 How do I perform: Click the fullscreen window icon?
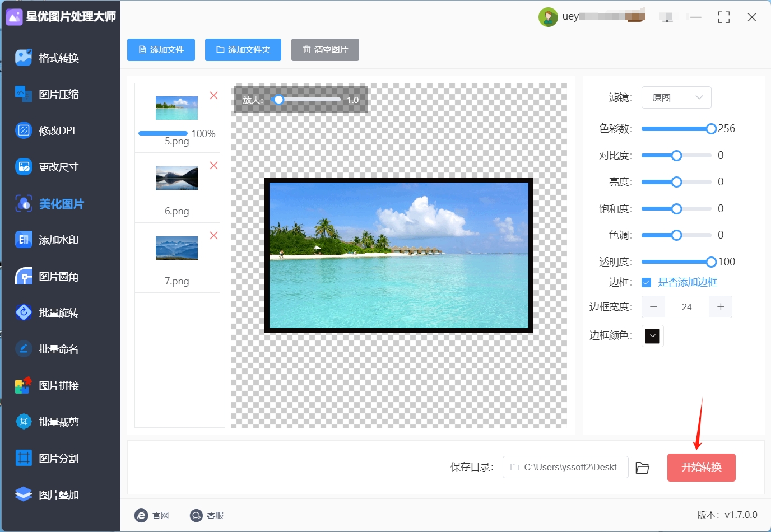[x=724, y=17]
